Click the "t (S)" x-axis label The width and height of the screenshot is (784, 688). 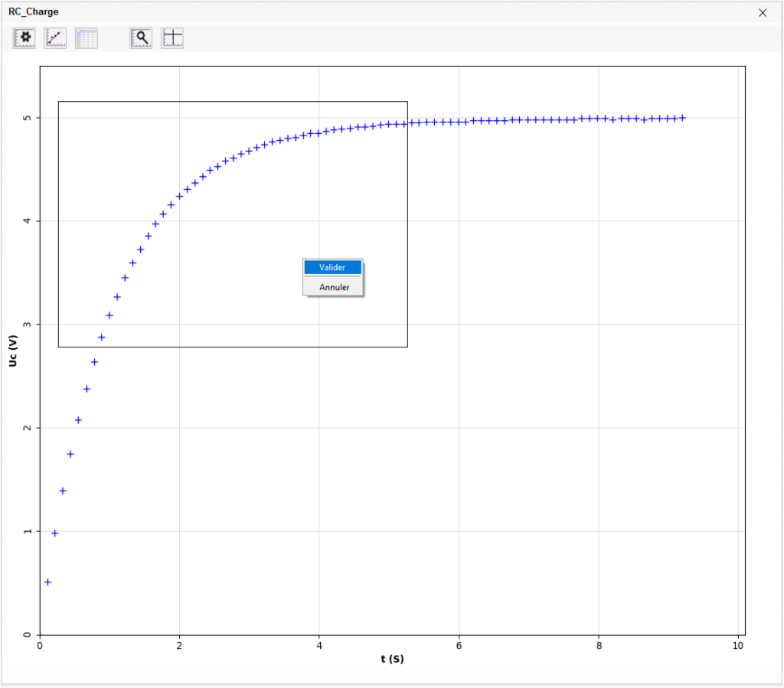(392, 659)
